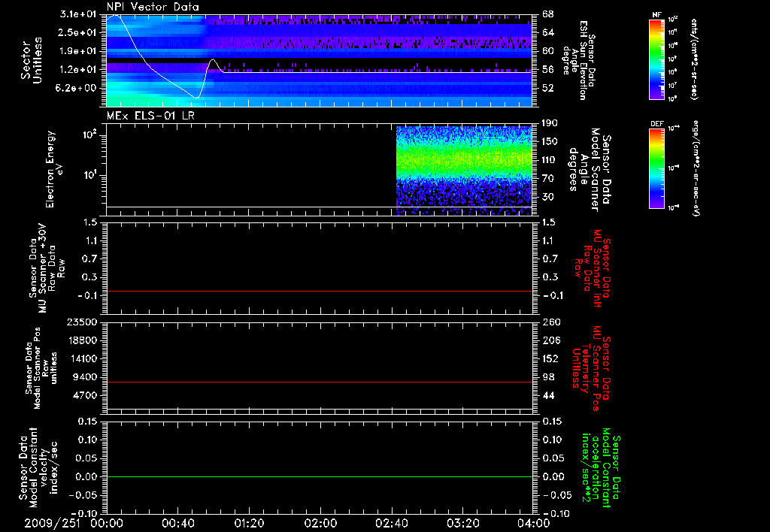This screenshot has height=532, width=770.
Task: Click the '68' sun elevation tick value
Action: click(x=548, y=14)
